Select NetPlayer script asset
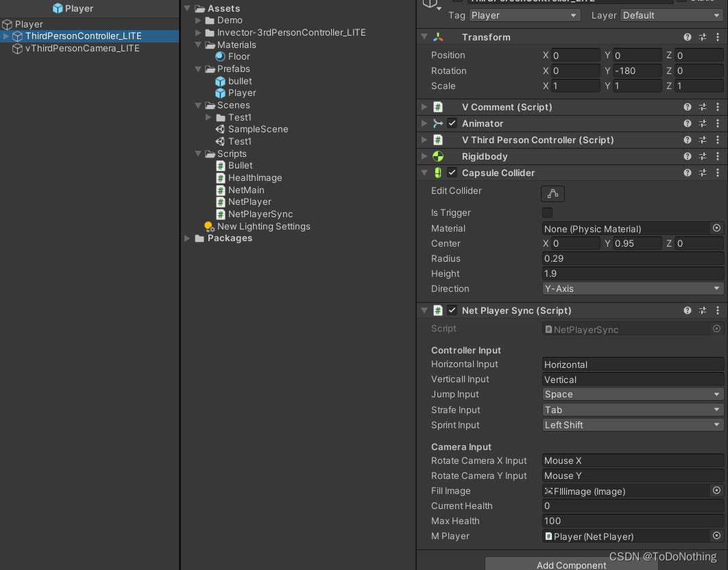The height and width of the screenshot is (570, 728). click(x=244, y=202)
